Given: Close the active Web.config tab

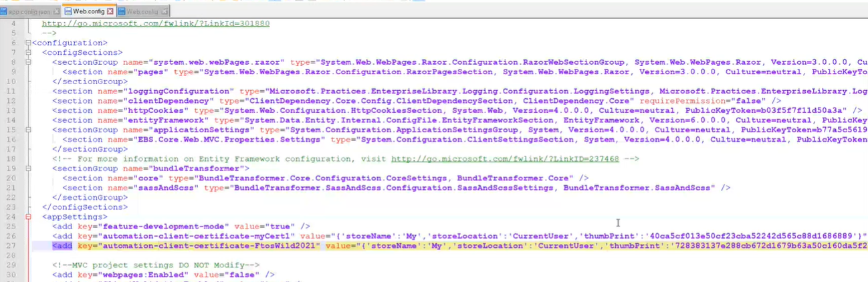Looking at the screenshot, I should (110, 11).
